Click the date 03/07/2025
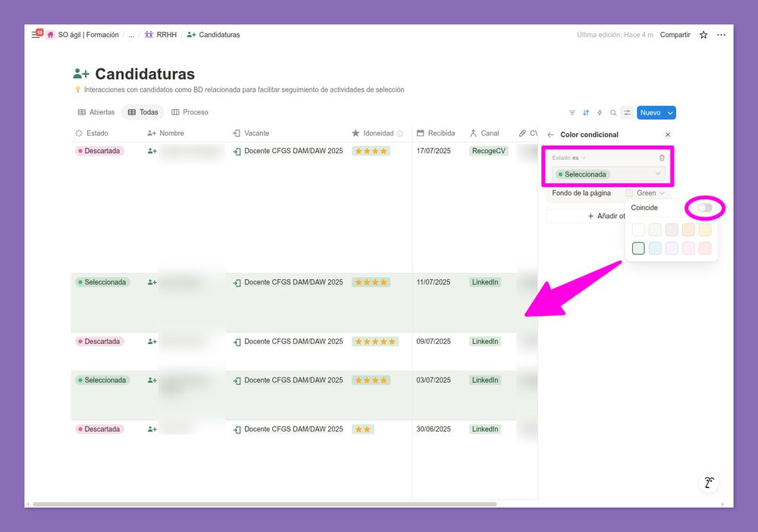Screen dimensions: 758x532 tap(433, 380)
